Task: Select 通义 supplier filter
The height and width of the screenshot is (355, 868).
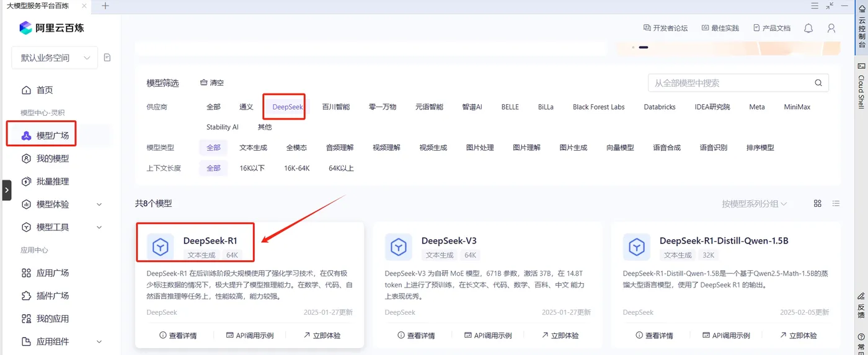Action: [246, 107]
